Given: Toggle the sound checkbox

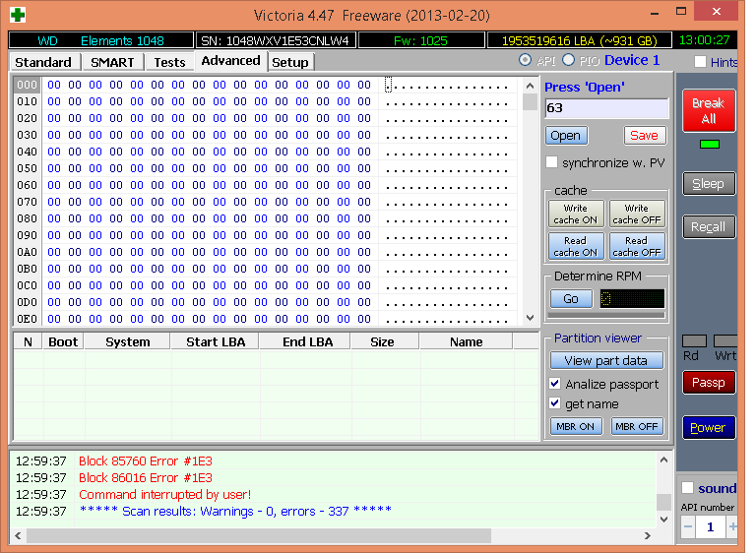Looking at the screenshot, I should (687, 488).
